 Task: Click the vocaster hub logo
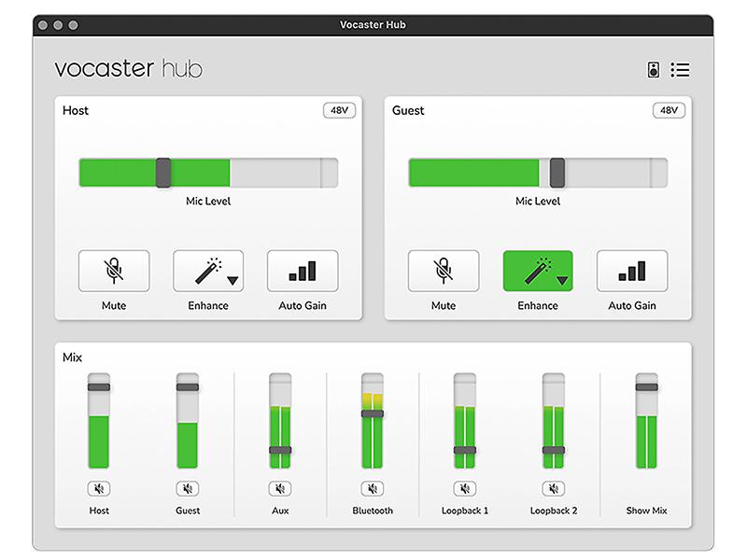[x=129, y=68]
